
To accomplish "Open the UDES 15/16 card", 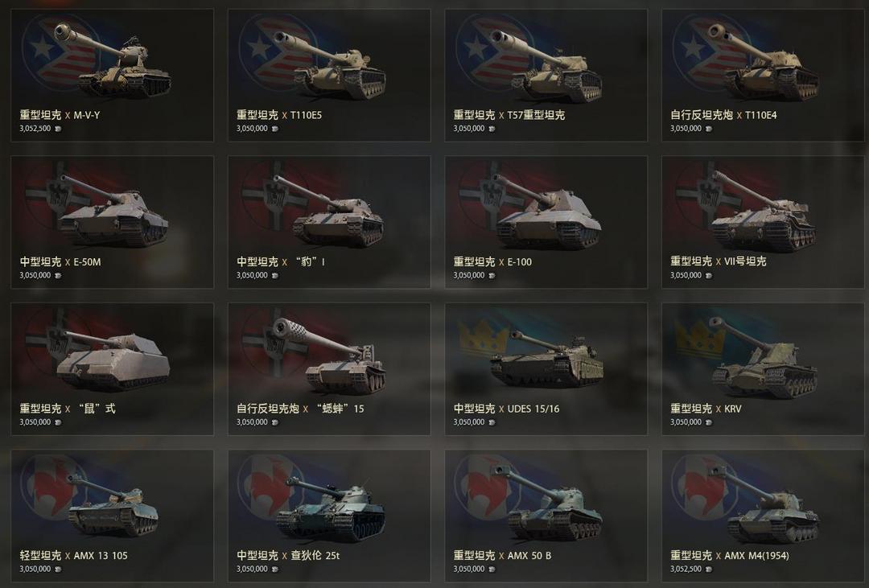I will pyautogui.click(x=546, y=369).
